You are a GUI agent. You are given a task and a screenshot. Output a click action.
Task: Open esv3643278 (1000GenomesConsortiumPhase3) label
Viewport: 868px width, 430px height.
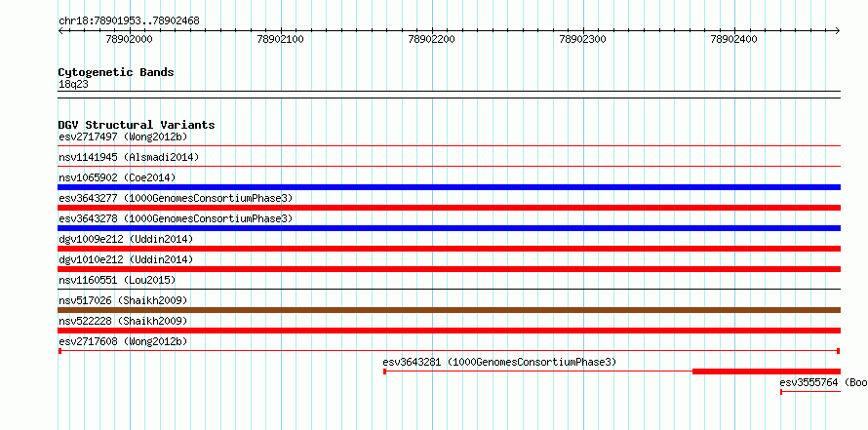pyautogui.click(x=176, y=218)
